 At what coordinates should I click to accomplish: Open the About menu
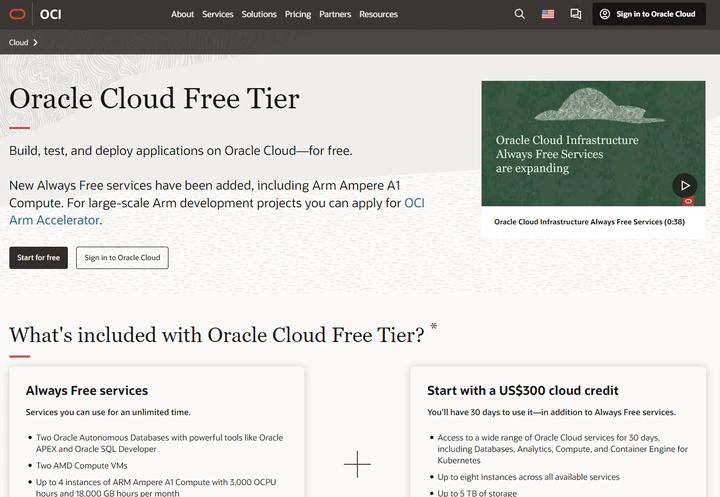(x=182, y=14)
